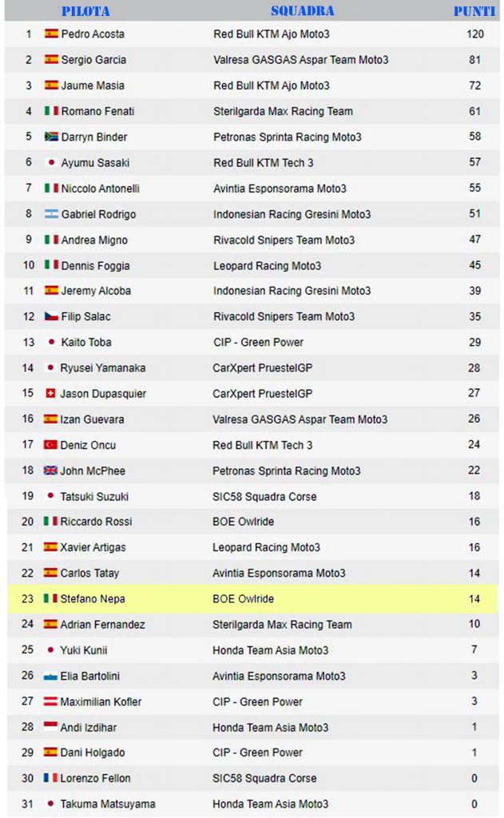The image size is (504, 818).
Task: Click the Turkish flag next to Deniz Oncu
Action: (x=50, y=444)
